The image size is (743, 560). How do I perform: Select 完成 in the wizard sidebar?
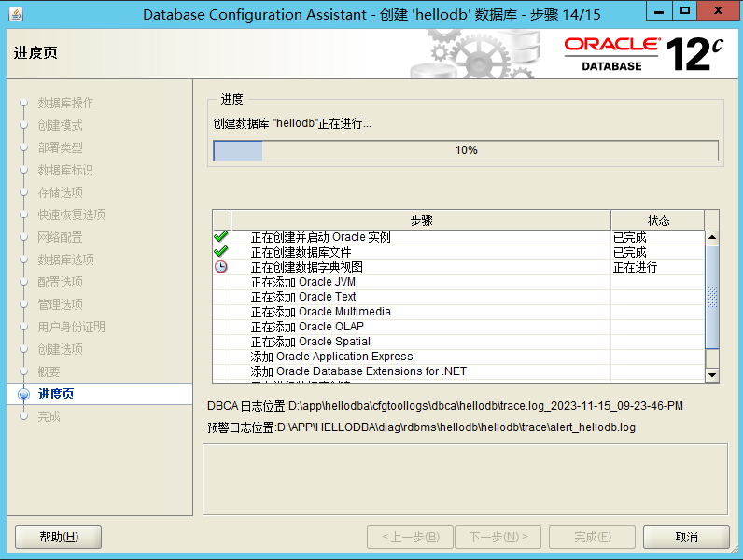pyautogui.click(x=49, y=416)
